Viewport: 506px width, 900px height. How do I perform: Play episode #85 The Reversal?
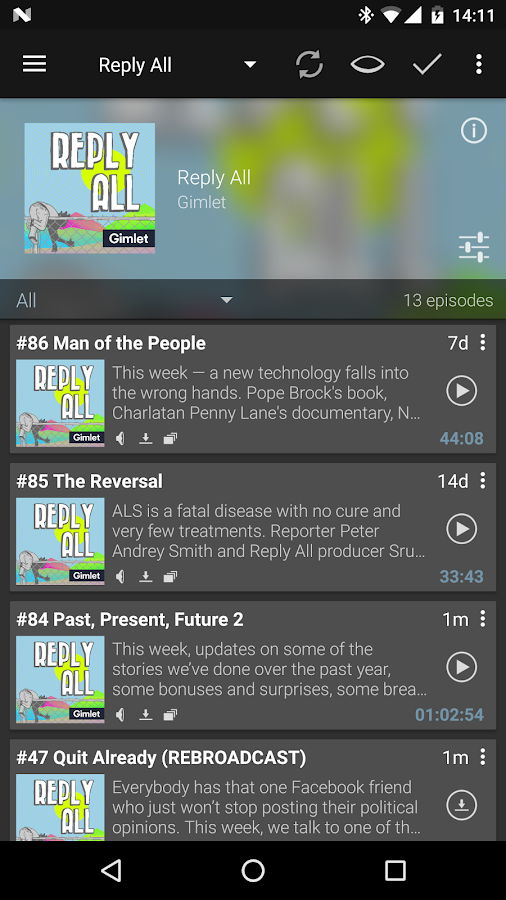pyautogui.click(x=462, y=529)
